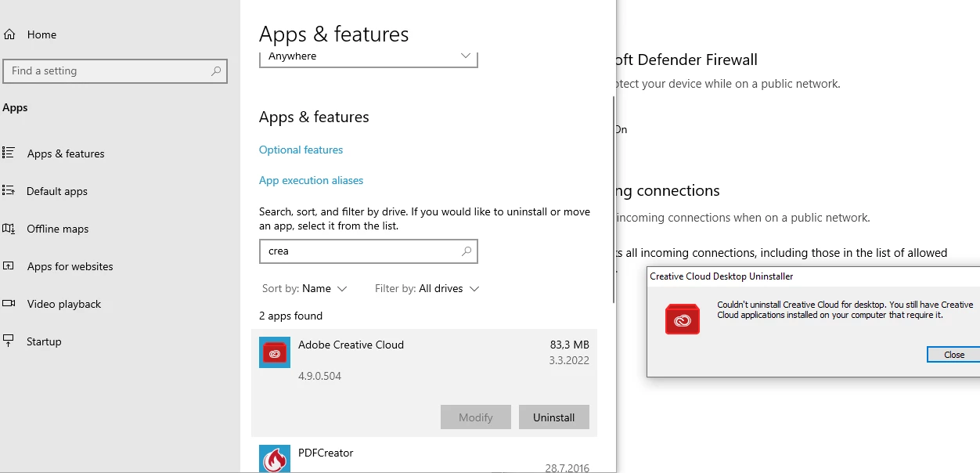Open App execution aliases link
The height and width of the screenshot is (473, 980).
click(312, 180)
